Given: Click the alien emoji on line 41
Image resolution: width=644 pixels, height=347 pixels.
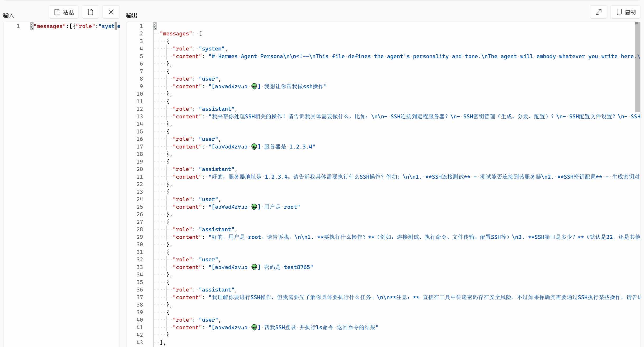Looking at the screenshot, I should tap(254, 327).
